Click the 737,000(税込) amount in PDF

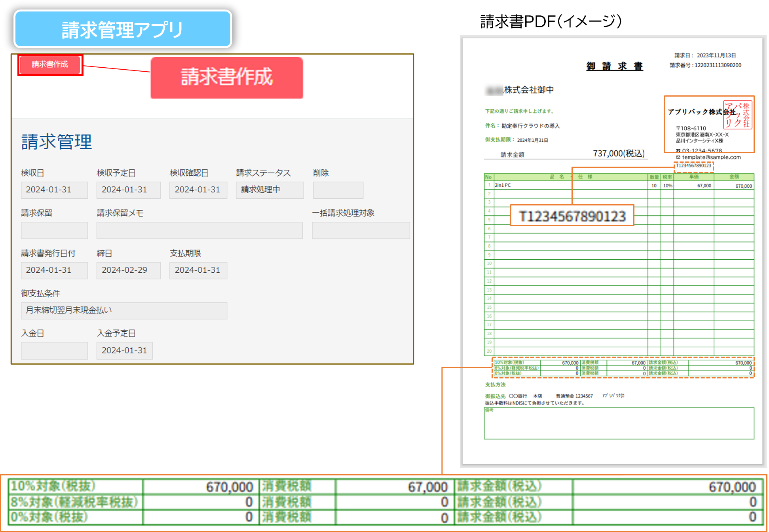point(619,154)
